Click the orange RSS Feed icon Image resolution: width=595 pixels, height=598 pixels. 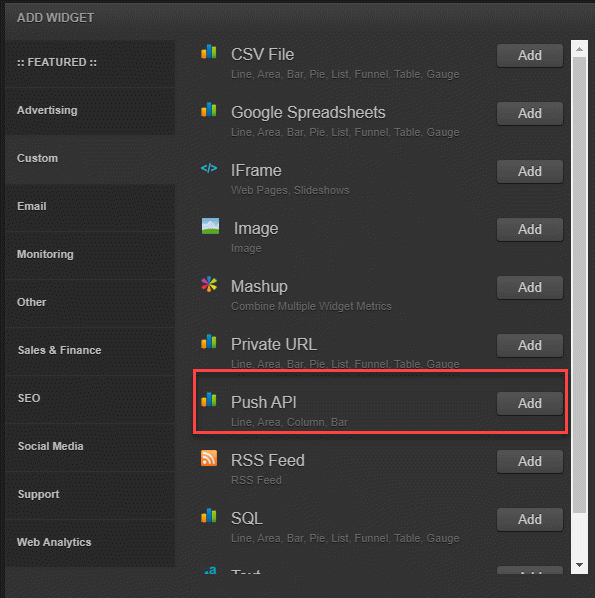(x=209, y=458)
